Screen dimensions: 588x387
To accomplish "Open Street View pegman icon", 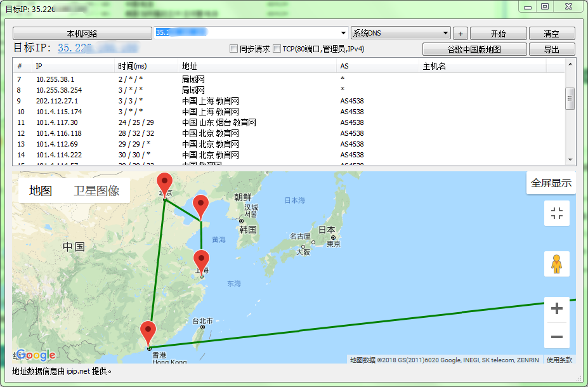I will (x=556, y=264).
